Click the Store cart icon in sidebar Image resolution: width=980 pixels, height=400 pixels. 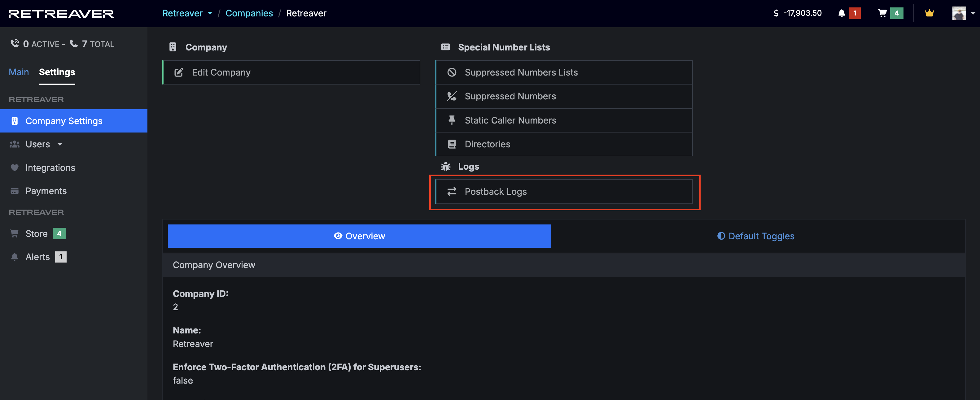point(15,234)
